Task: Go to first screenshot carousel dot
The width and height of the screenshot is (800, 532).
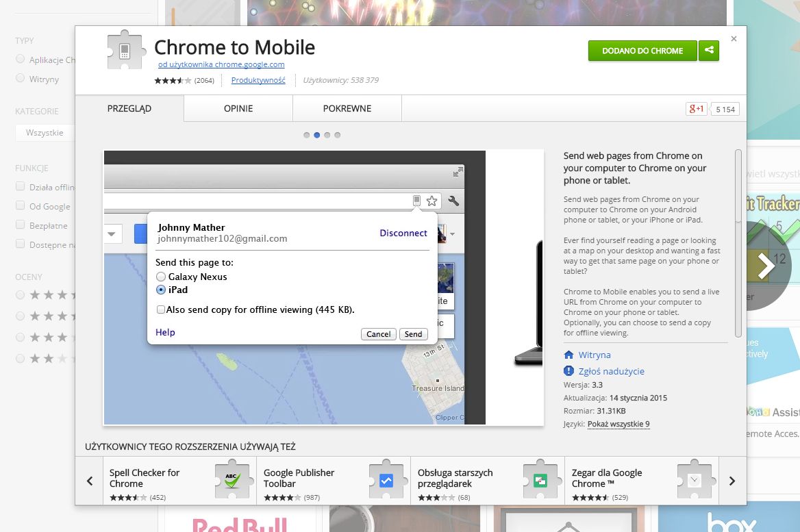Action: tap(307, 135)
